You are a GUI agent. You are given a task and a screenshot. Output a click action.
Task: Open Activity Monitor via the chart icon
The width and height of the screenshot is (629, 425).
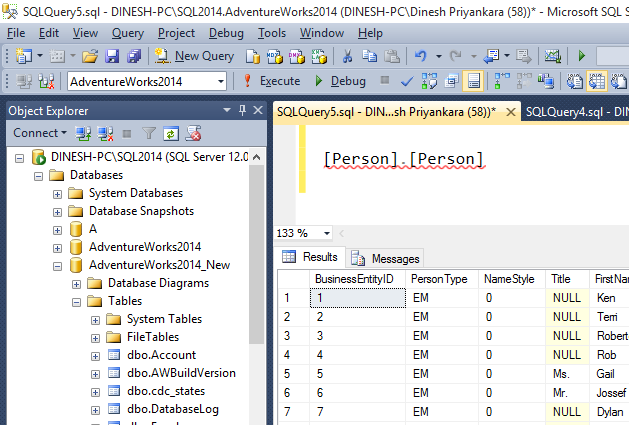(552, 56)
